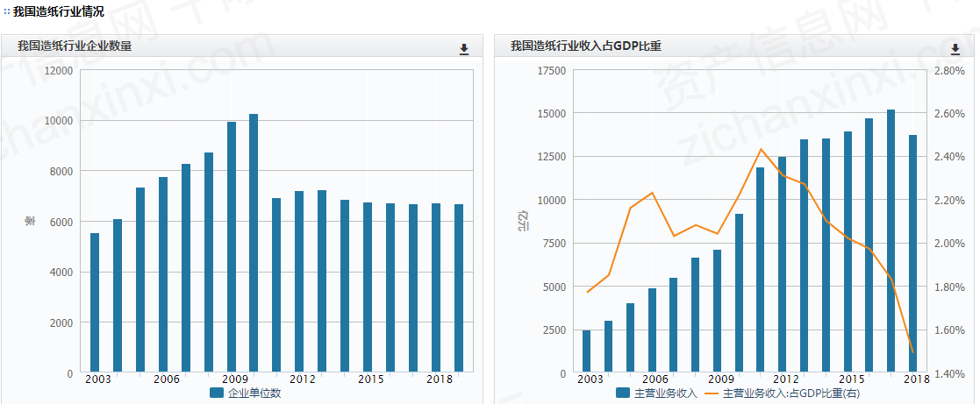Click the 2012 bar in enterprise count chart

point(299,281)
